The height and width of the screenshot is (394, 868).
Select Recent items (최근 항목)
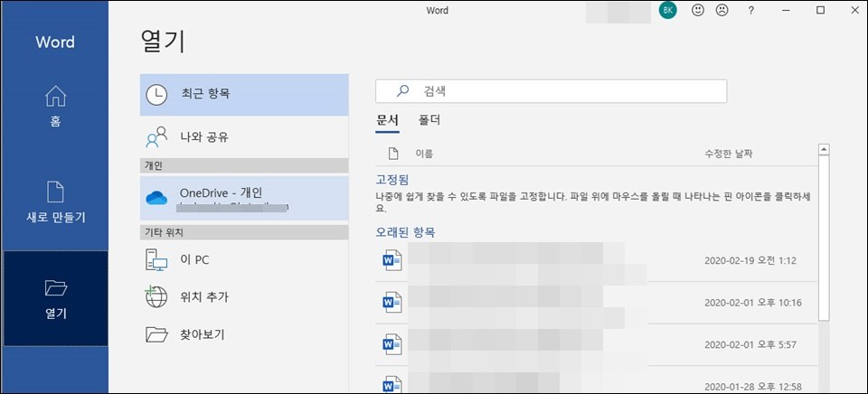click(244, 95)
